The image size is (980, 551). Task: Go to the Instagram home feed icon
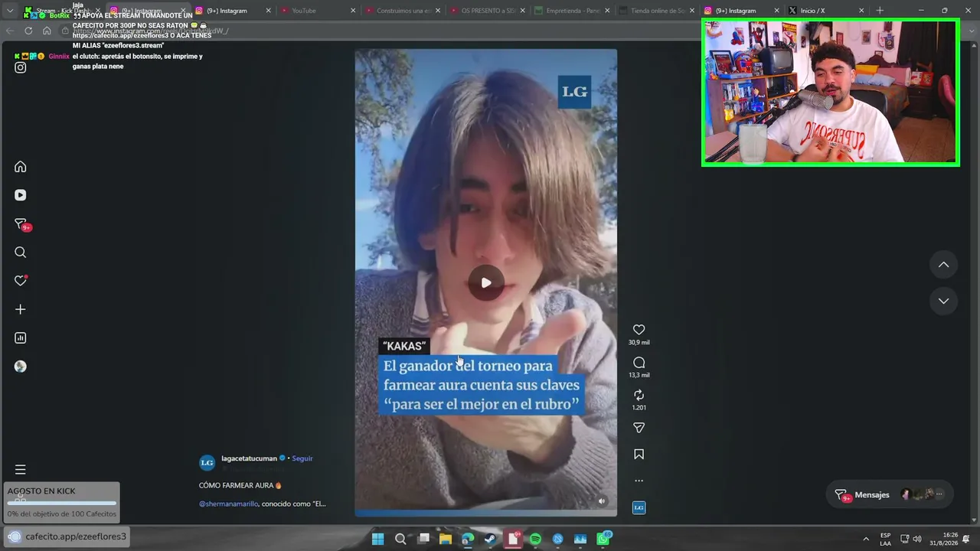click(x=21, y=167)
